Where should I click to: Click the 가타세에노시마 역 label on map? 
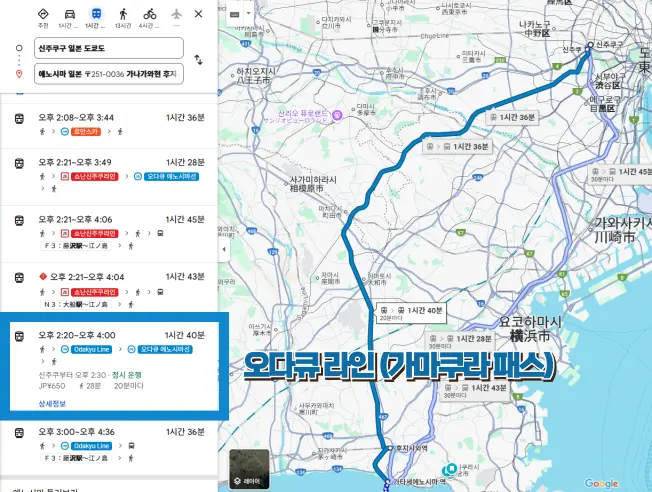point(419,482)
